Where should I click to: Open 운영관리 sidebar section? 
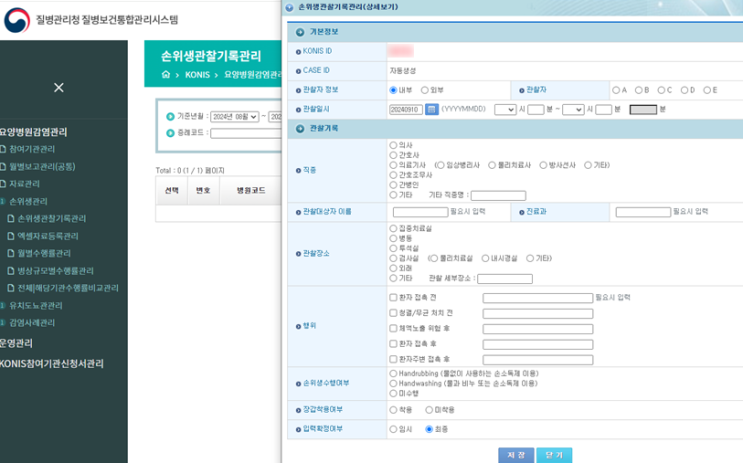(16, 343)
